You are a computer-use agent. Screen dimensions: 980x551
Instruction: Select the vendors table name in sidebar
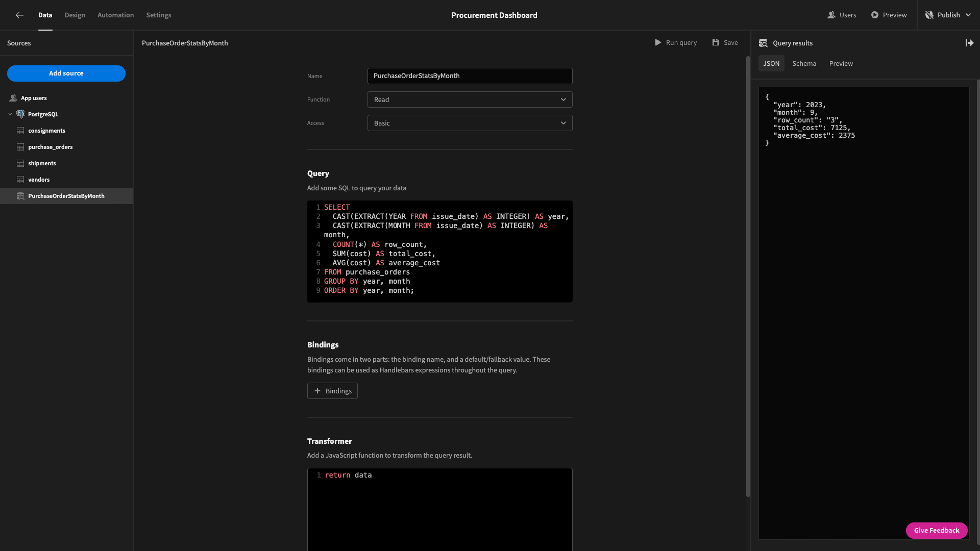pyautogui.click(x=39, y=180)
